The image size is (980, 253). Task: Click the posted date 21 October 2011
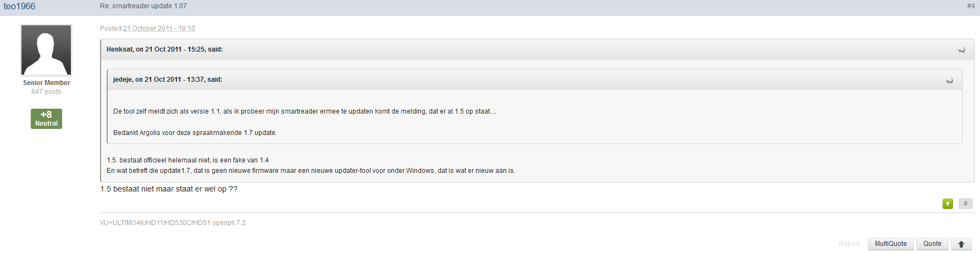[159, 29]
